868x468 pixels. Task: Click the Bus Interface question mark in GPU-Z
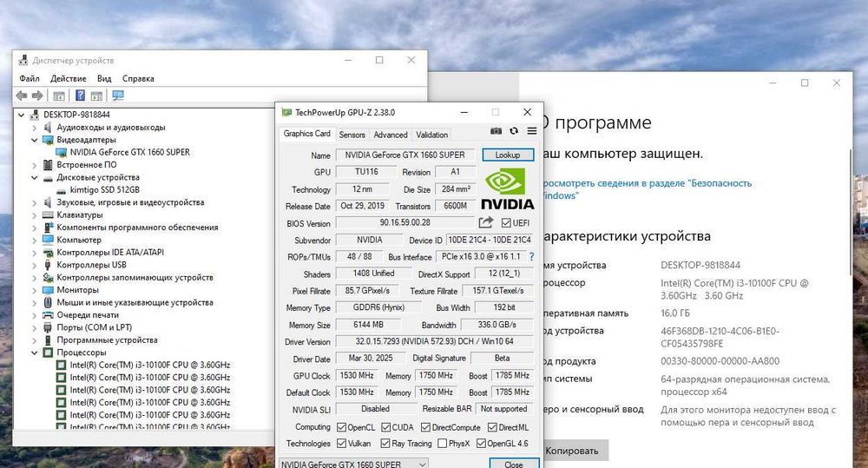pos(531,257)
